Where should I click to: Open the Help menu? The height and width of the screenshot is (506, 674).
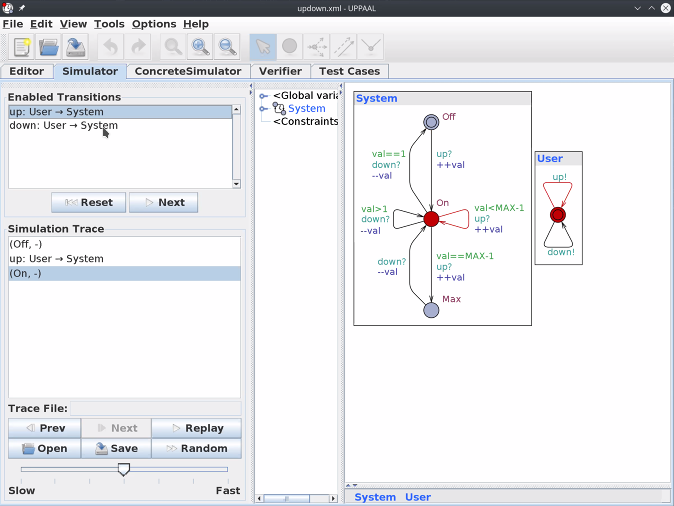[x=196, y=24]
